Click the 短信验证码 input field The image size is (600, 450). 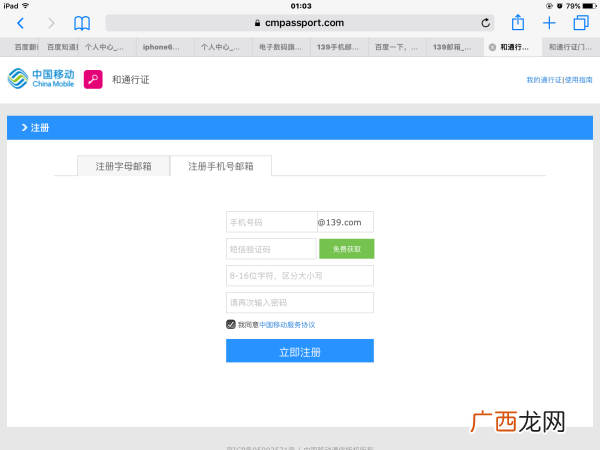click(x=271, y=249)
